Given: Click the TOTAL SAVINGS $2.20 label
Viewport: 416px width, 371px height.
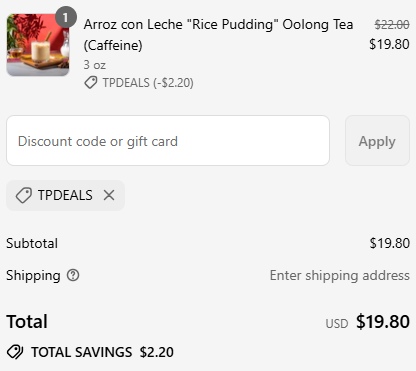Looking at the screenshot, I should (x=102, y=352).
